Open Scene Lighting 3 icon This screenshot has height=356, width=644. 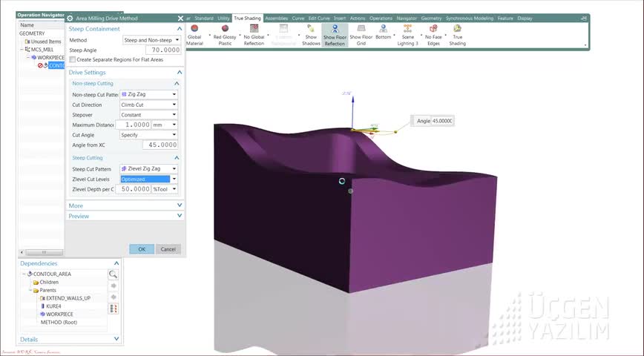click(x=407, y=28)
